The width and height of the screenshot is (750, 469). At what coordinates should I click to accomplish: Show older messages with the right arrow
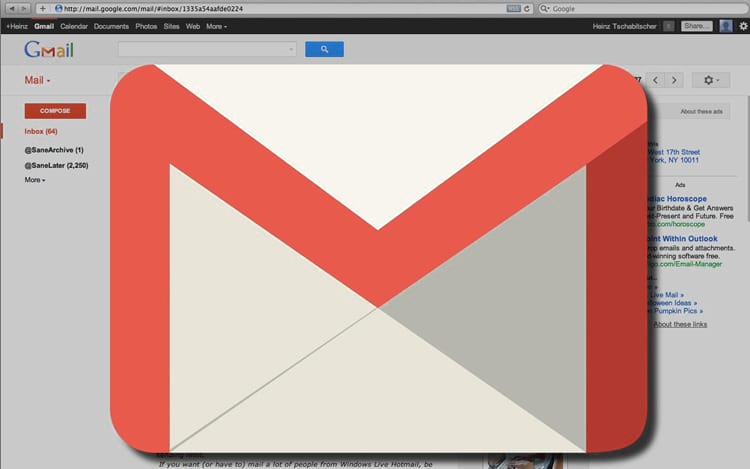(674, 80)
